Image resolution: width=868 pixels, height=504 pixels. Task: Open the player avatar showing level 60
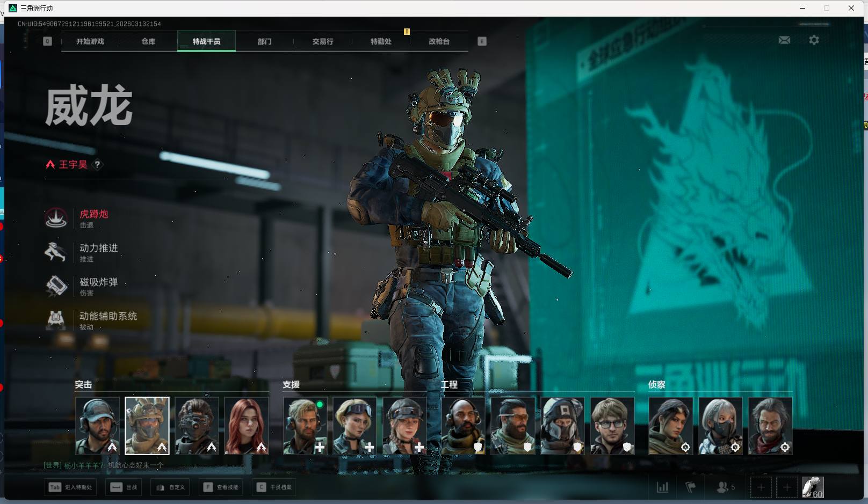click(x=813, y=487)
